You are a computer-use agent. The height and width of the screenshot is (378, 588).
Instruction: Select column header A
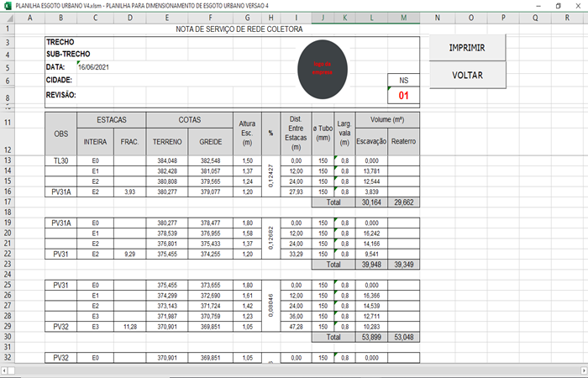[x=29, y=17]
